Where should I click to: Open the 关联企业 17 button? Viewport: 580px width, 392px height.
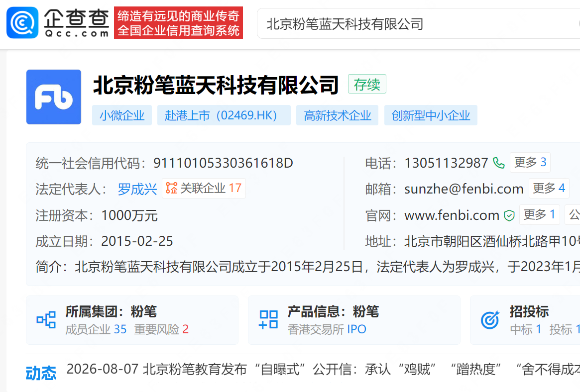(x=204, y=189)
